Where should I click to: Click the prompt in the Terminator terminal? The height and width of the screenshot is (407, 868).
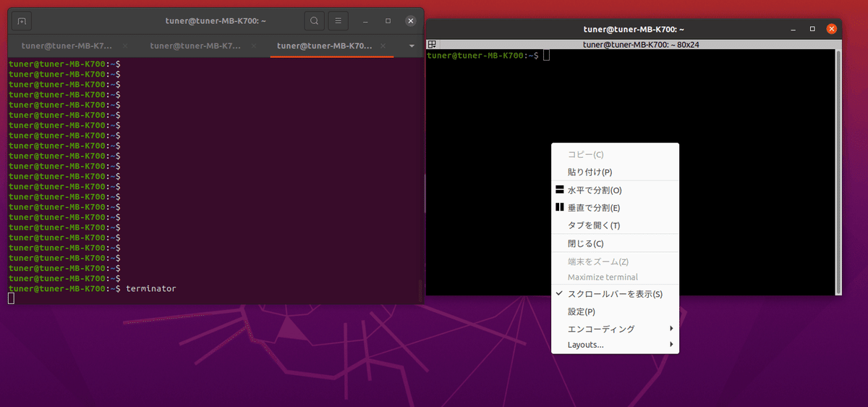[x=482, y=55]
